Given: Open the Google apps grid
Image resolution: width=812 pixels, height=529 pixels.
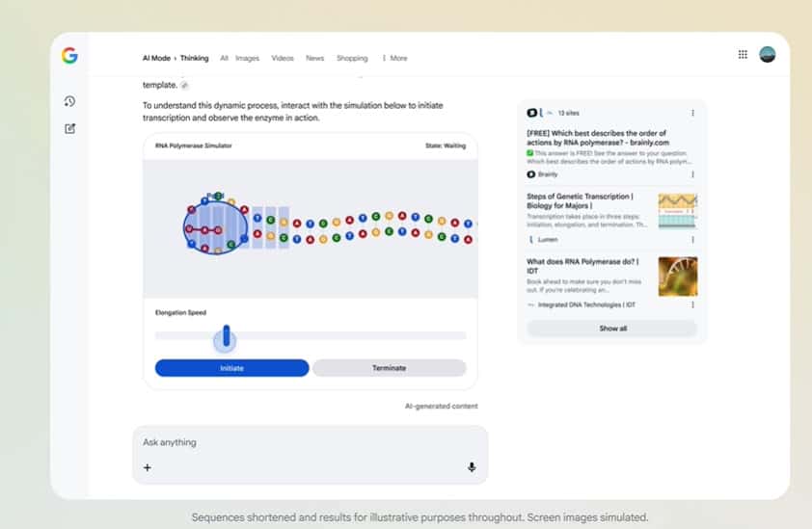Looking at the screenshot, I should pyautogui.click(x=743, y=55).
